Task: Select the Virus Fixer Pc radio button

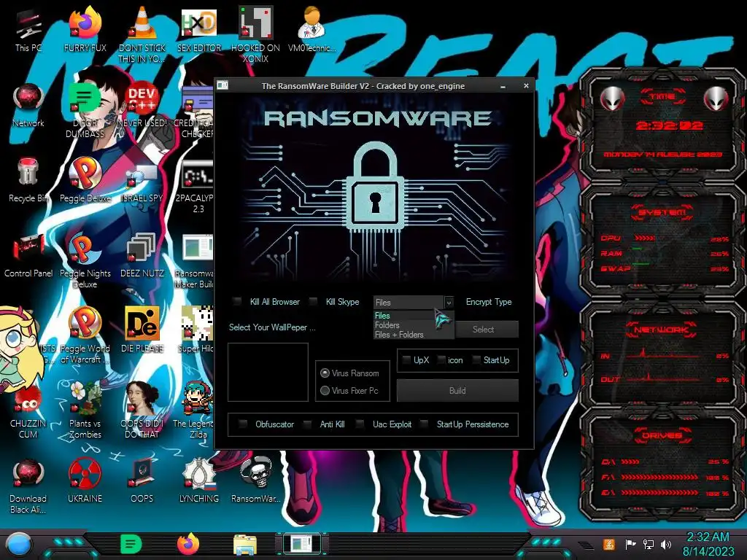Action: 325,391
